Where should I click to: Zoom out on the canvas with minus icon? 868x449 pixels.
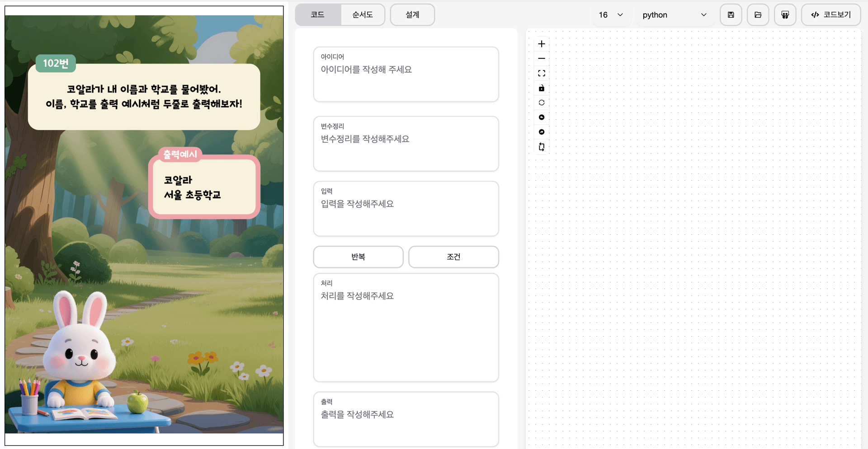click(x=541, y=58)
